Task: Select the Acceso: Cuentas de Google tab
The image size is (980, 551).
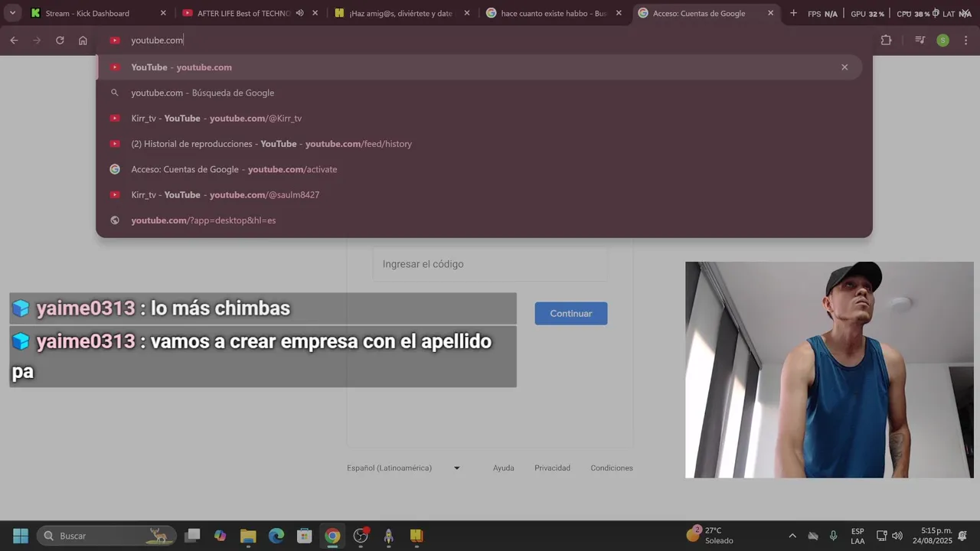Action: 706,13
